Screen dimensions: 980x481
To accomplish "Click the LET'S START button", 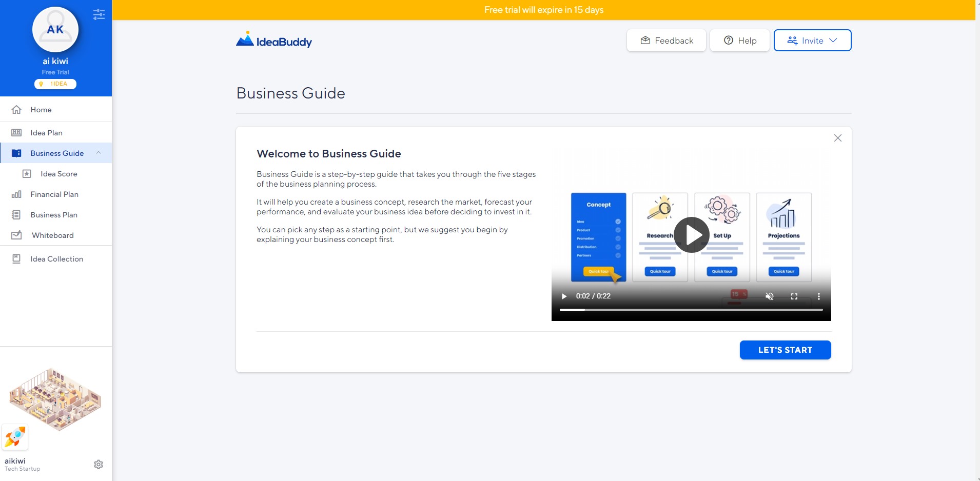I will click(x=785, y=350).
